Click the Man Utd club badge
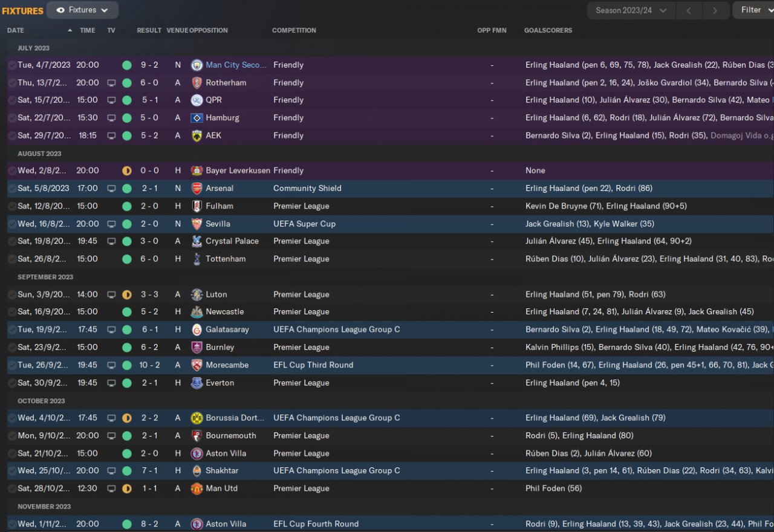 pyautogui.click(x=197, y=489)
